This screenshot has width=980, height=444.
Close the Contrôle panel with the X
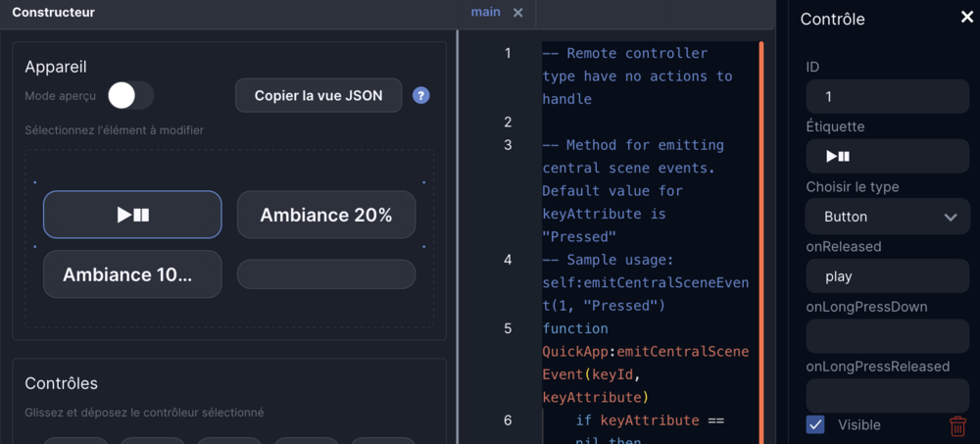click(965, 18)
